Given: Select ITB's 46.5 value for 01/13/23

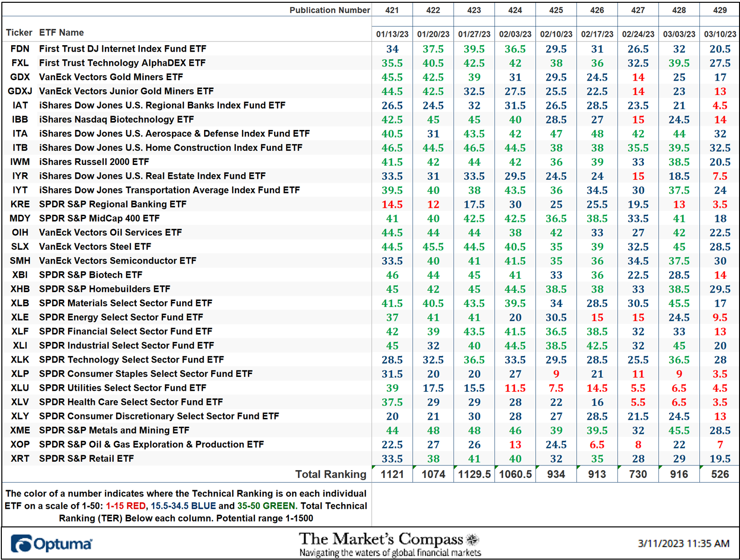Looking at the screenshot, I should click(x=392, y=148).
